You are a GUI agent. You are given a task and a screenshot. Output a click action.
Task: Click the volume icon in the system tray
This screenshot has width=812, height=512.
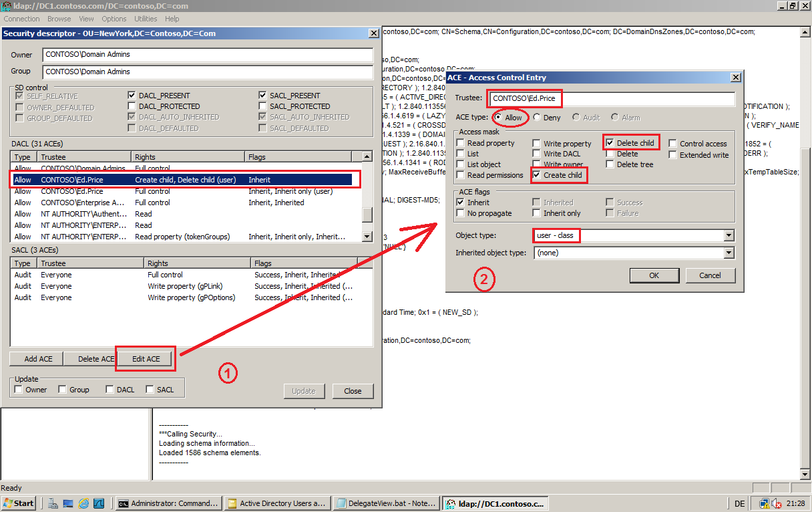[x=777, y=503]
